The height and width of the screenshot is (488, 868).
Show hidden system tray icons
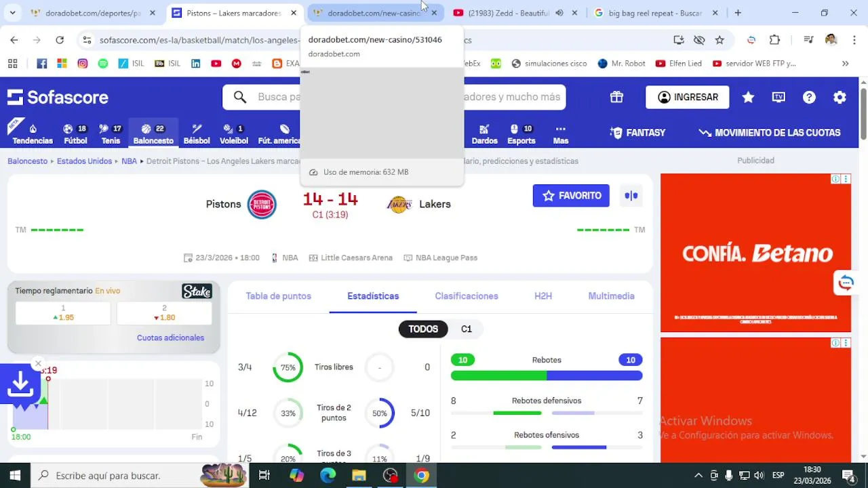[x=698, y=476]
